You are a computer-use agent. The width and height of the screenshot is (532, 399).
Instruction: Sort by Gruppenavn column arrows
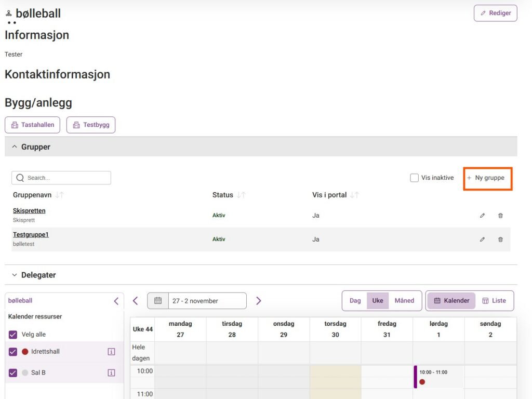point(59,195)
